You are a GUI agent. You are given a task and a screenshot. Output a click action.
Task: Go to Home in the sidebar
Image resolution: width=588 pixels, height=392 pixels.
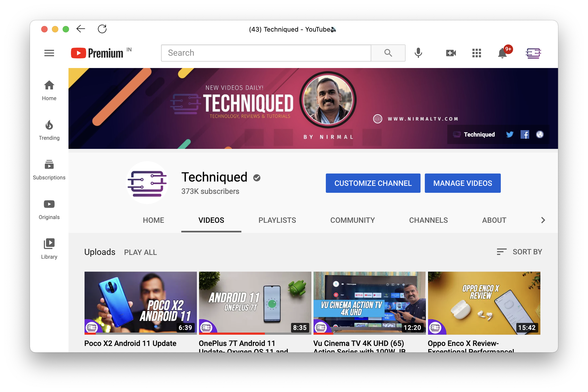[49, 91]
